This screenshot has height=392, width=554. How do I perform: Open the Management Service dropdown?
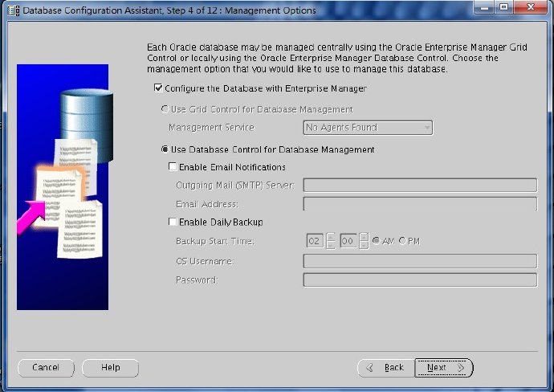pyautogui.click(x=368, y=128)
